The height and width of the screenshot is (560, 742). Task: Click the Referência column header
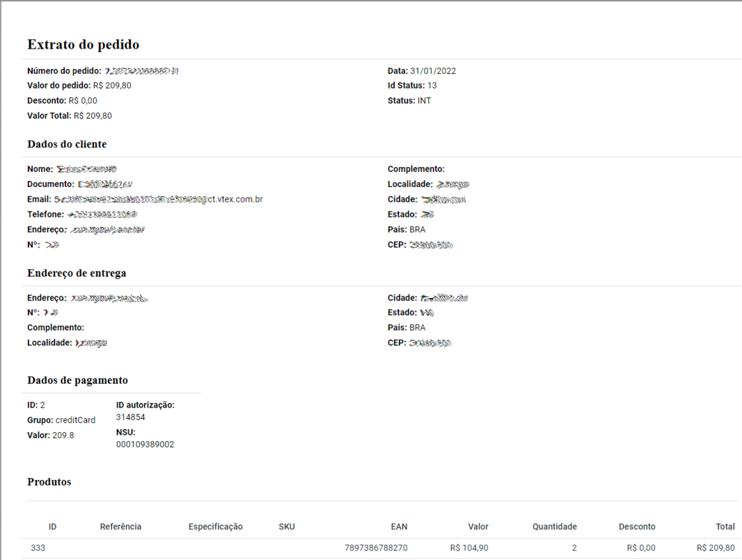coord(120,527)
